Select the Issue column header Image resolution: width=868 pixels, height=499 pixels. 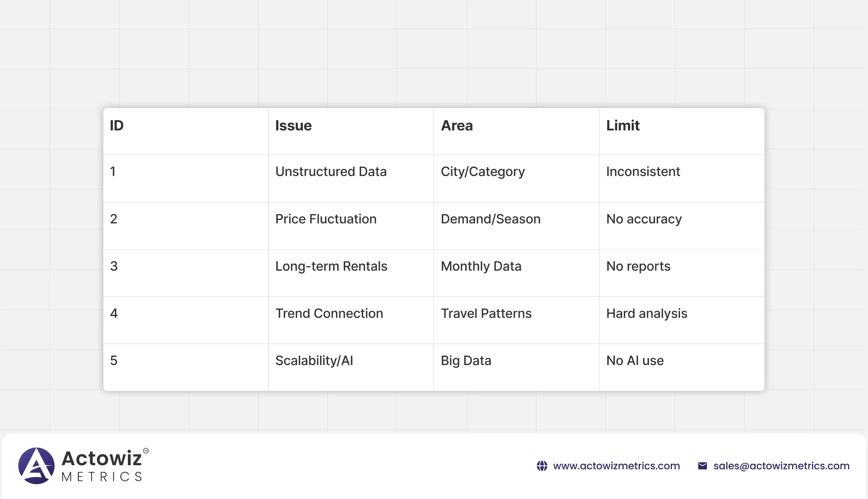coord(293,126)
